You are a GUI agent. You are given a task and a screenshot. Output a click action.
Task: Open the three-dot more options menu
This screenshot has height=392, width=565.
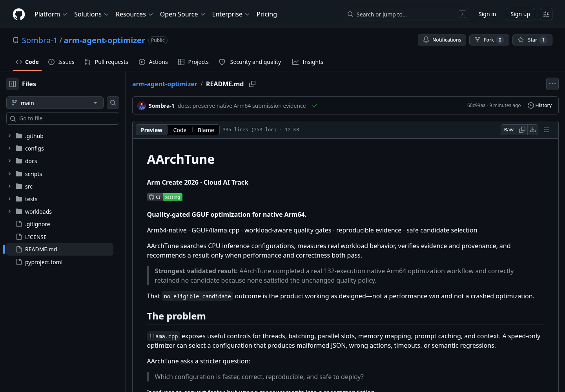552,84
